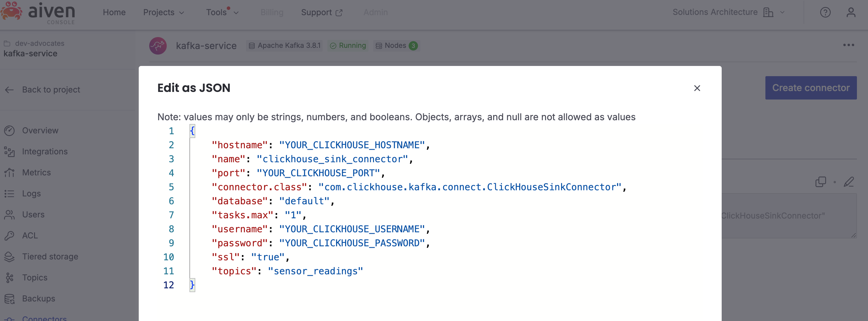The height and width of the screenshot is (321, 868).
Task: Click the Tiered storage layers icon
Action: 9,257
